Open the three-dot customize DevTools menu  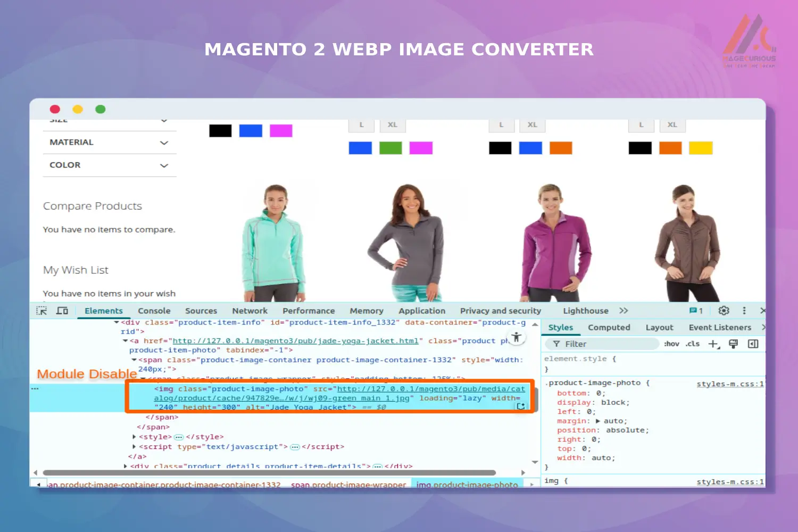click(744, 310)
